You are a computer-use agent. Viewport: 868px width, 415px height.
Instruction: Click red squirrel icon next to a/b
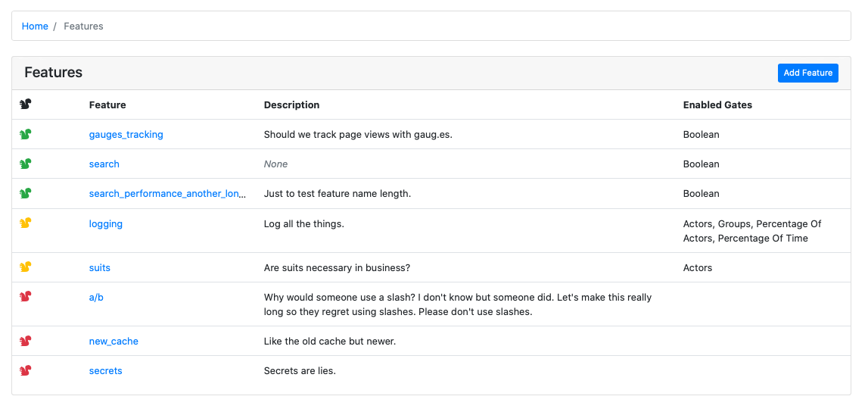pos(26,296)
